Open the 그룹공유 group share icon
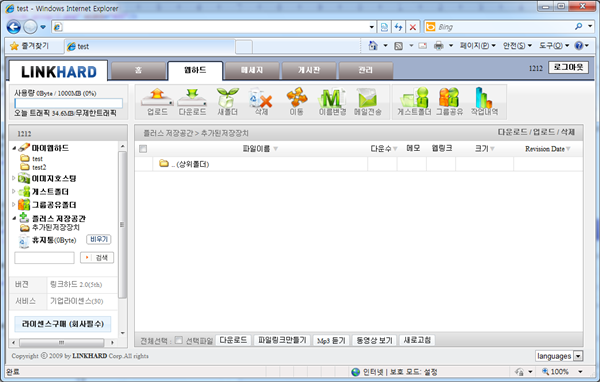 point(449,98)
